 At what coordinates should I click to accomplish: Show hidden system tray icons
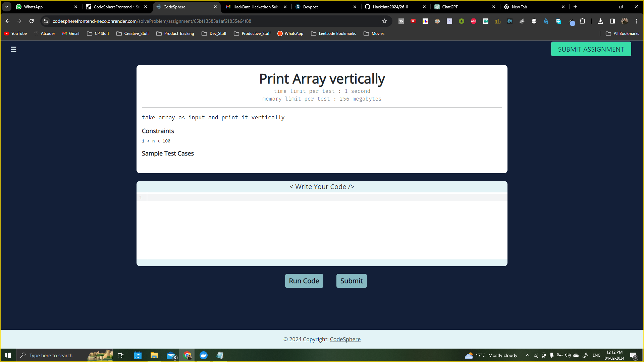(528, 355)
